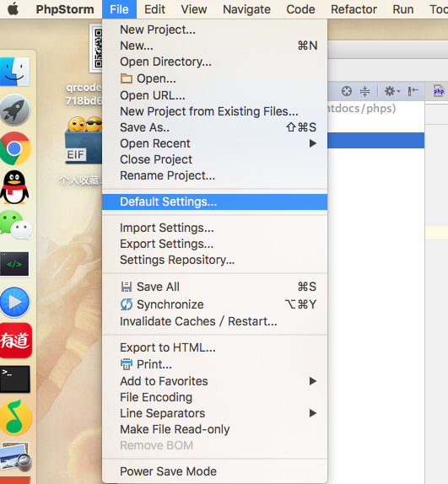Select Rename Project...
Image resolution: width=448 pixels, height=484 pixels.
(214, 175)
